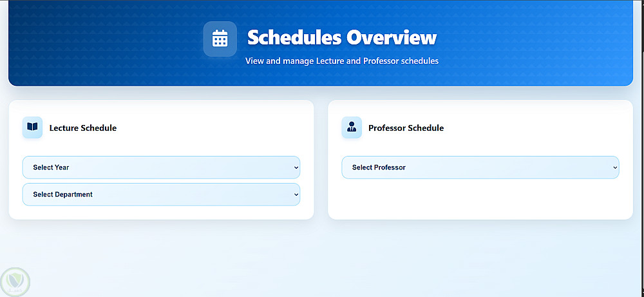Click the "Select Professor" placeholder text
The width and height of the screenshot is (644, 297).
pos(379,168)
